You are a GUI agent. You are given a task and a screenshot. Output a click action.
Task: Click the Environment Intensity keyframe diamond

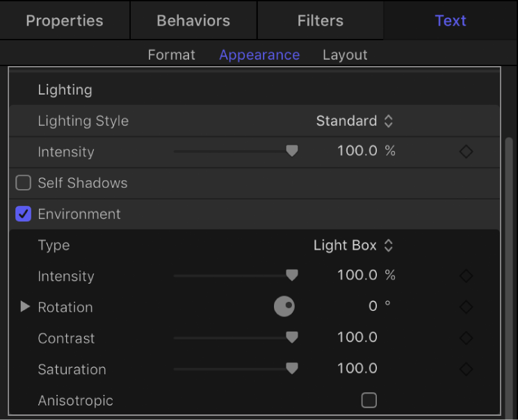pos(467,276)
